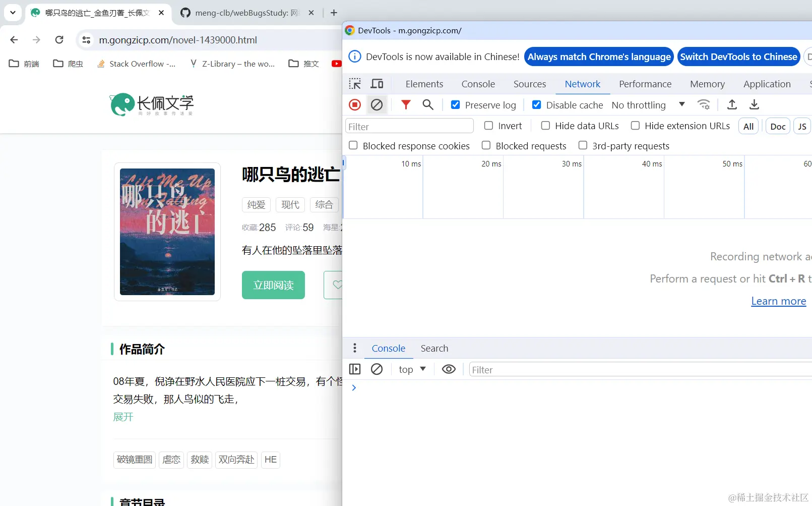
Task: Go back in browser history
Action: click(x=14, y=40)
